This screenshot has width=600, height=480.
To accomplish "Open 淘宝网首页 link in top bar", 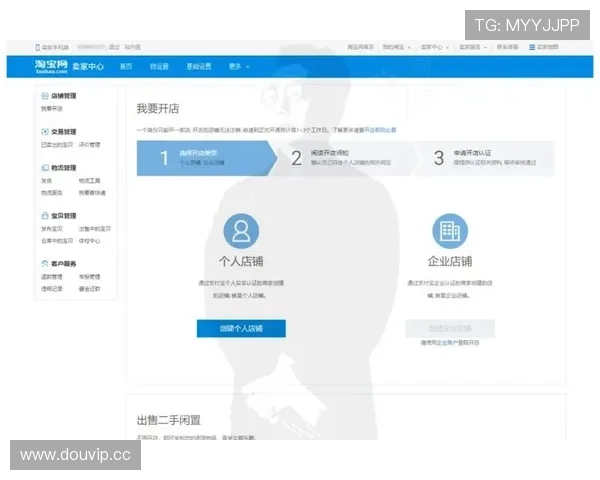I will point(360,47).
